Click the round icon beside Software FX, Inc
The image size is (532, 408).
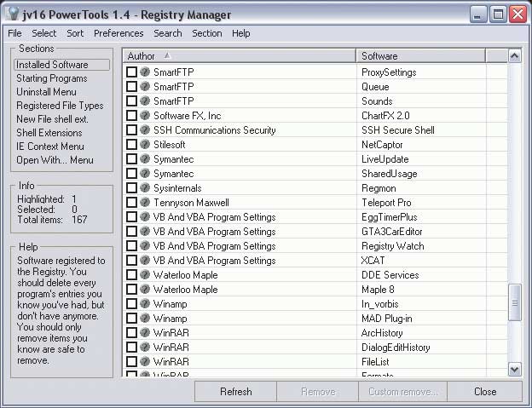pyautogui.click(x=145, y=115)
